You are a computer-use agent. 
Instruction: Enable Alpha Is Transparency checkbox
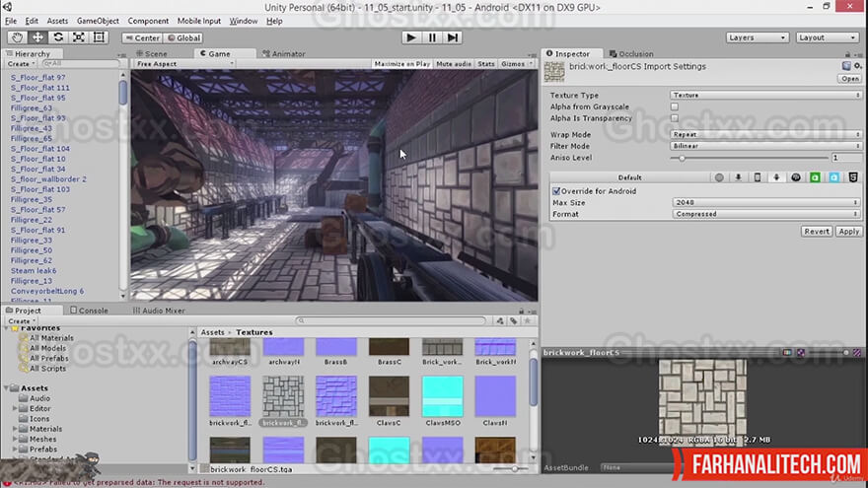[675, 118]
